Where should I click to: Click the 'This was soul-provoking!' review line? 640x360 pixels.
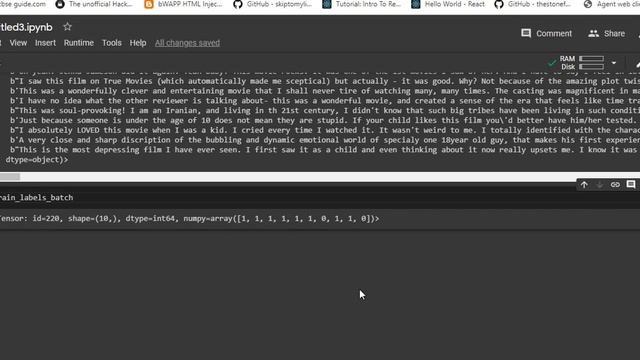(x=325, y=111)
